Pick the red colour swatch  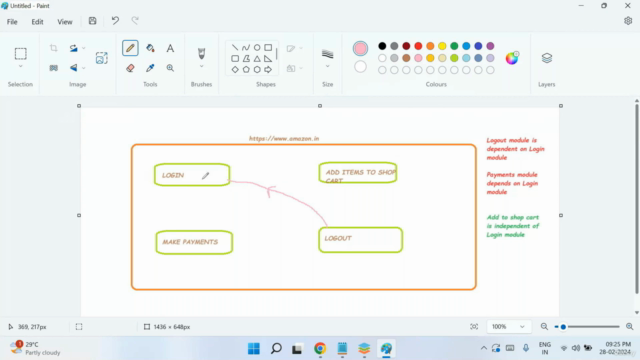[x=418, y=46]
